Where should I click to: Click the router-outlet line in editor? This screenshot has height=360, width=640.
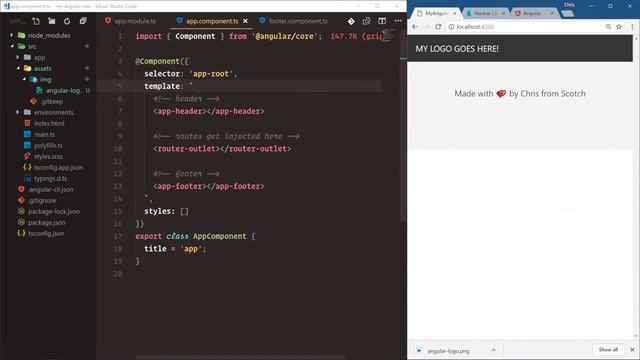[222, 149]
